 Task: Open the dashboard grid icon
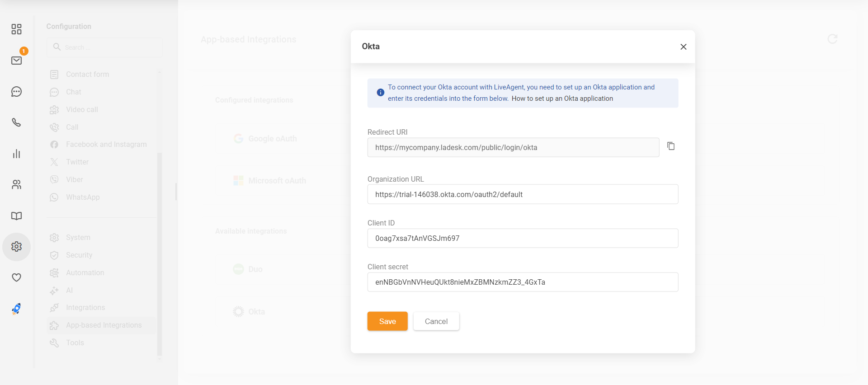17,29
